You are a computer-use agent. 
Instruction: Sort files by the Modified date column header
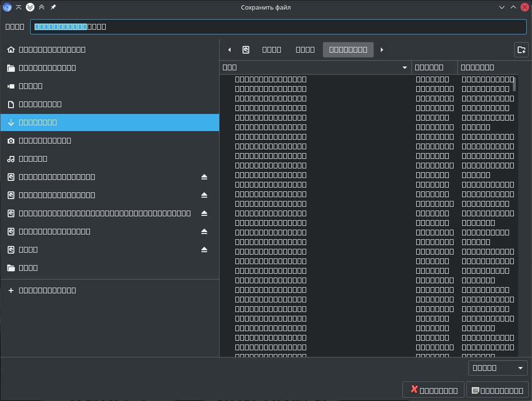pyautogui.click(x=488, y=67)
